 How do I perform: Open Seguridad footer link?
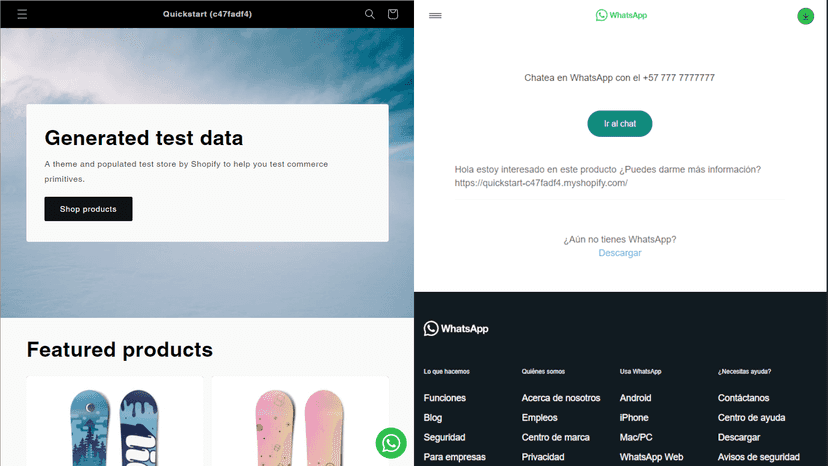(444, 437)
